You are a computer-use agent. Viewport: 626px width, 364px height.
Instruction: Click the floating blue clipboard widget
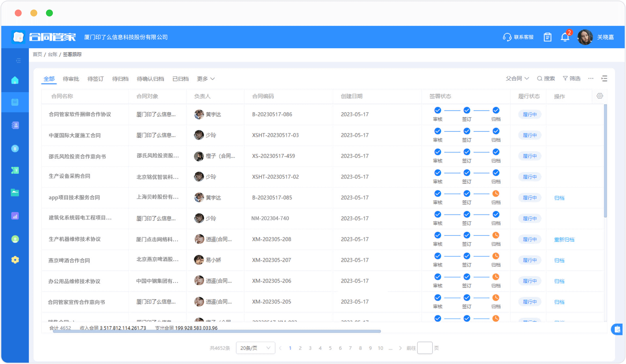point(617,329)
